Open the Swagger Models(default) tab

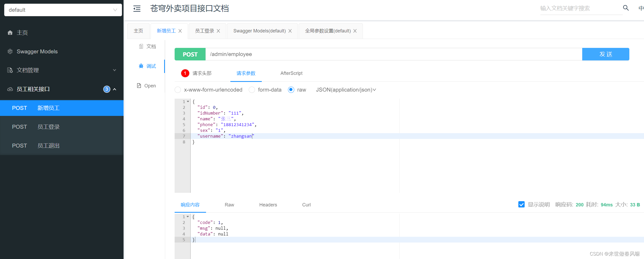pyautogui.click(x=259, y=31)
